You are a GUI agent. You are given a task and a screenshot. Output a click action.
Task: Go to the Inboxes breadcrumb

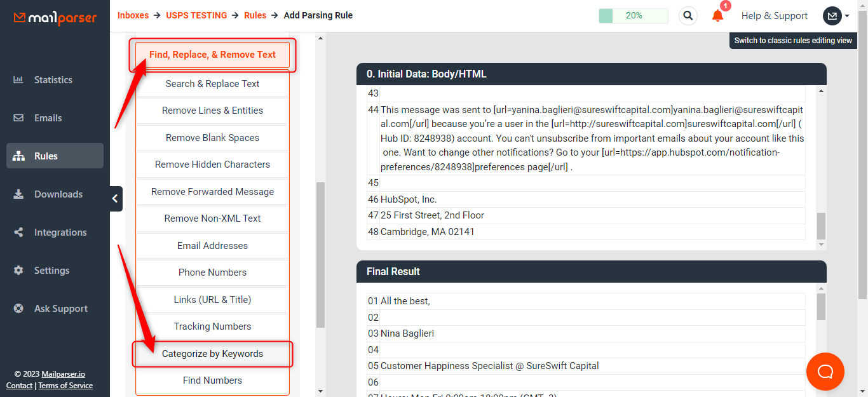click(133, 15)
